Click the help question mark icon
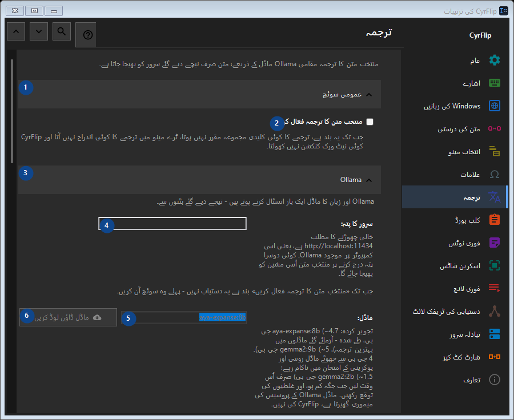 [x=88, y=35]
